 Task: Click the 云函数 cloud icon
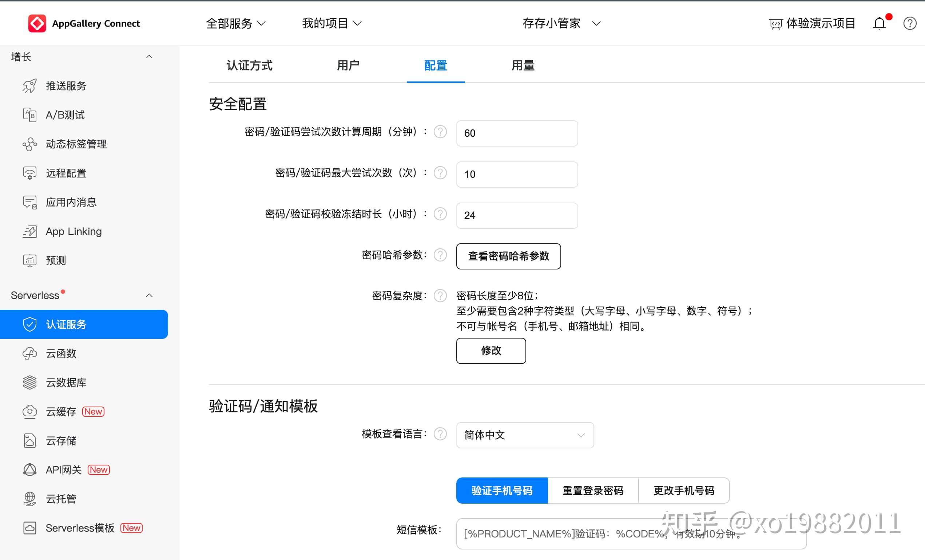pos(30,353)
